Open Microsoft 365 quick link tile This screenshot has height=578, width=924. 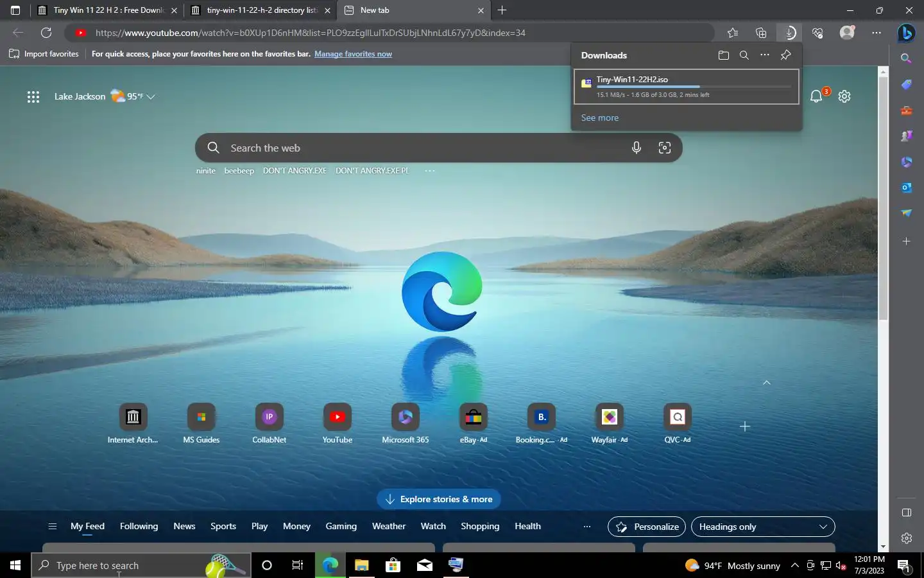tap(406, 424)
